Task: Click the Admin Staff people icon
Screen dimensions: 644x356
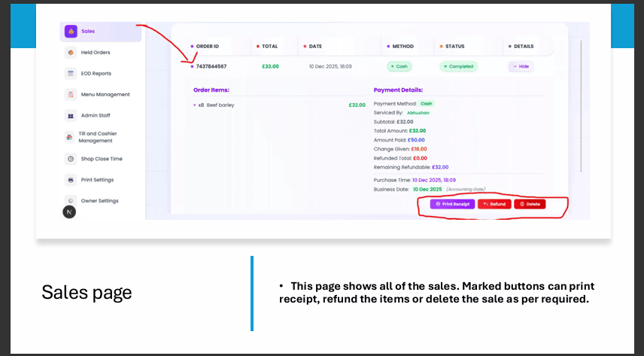Action: coord(71,115)
